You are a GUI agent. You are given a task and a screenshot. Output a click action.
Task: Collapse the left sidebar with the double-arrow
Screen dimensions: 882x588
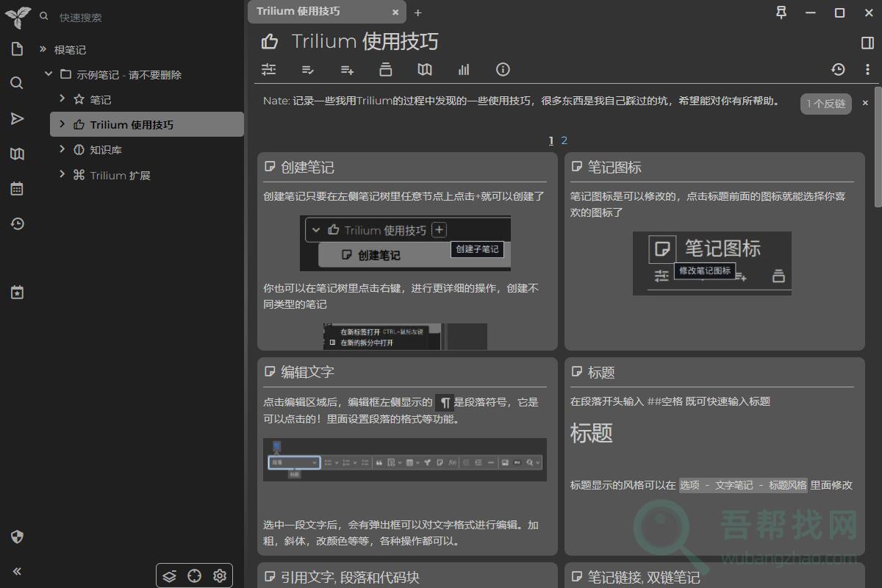click(17, 571)
